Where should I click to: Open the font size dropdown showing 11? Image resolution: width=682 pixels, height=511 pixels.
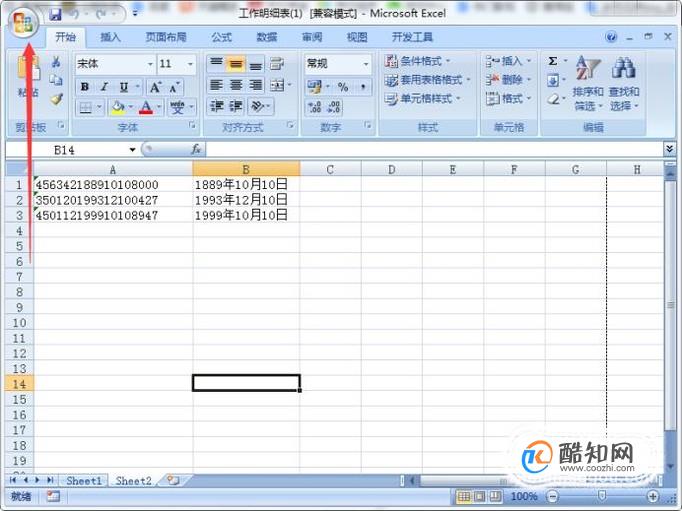tap(177, 64)
